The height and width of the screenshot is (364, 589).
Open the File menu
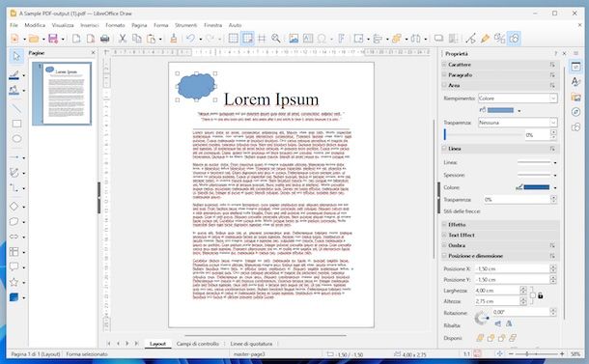[14, 25]
